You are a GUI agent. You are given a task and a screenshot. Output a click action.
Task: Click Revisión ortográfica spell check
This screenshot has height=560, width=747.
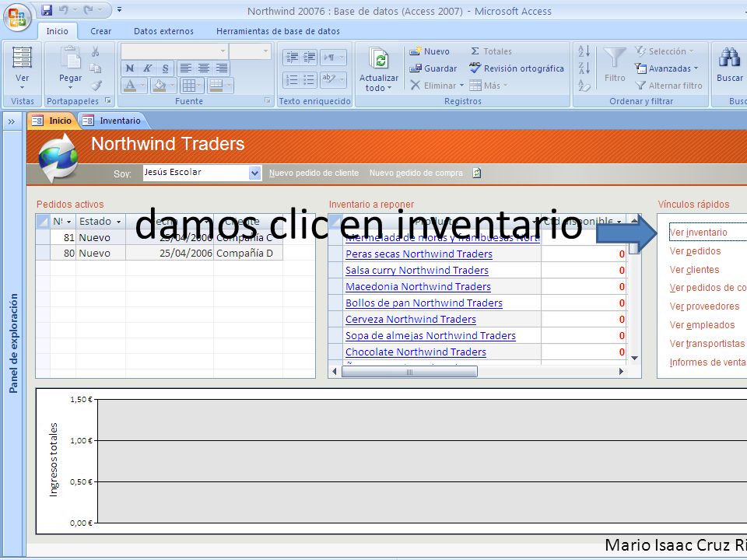(517, 68)
